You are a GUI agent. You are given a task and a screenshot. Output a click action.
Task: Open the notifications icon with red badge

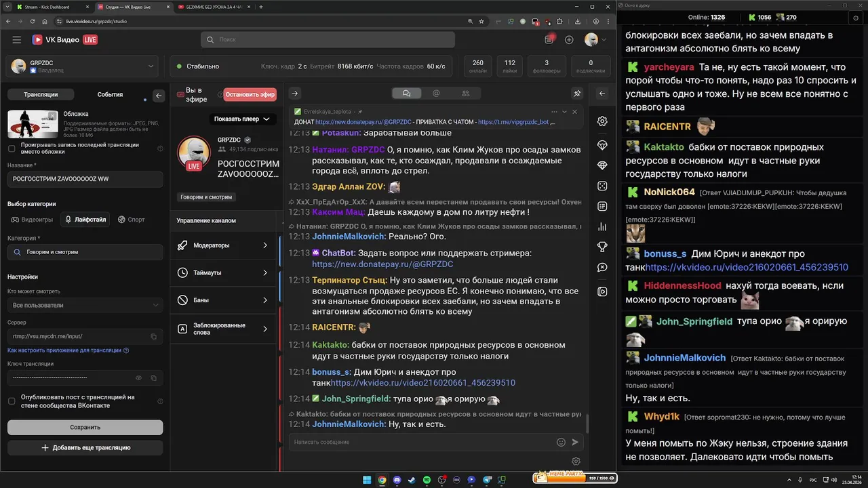point(549,39)
